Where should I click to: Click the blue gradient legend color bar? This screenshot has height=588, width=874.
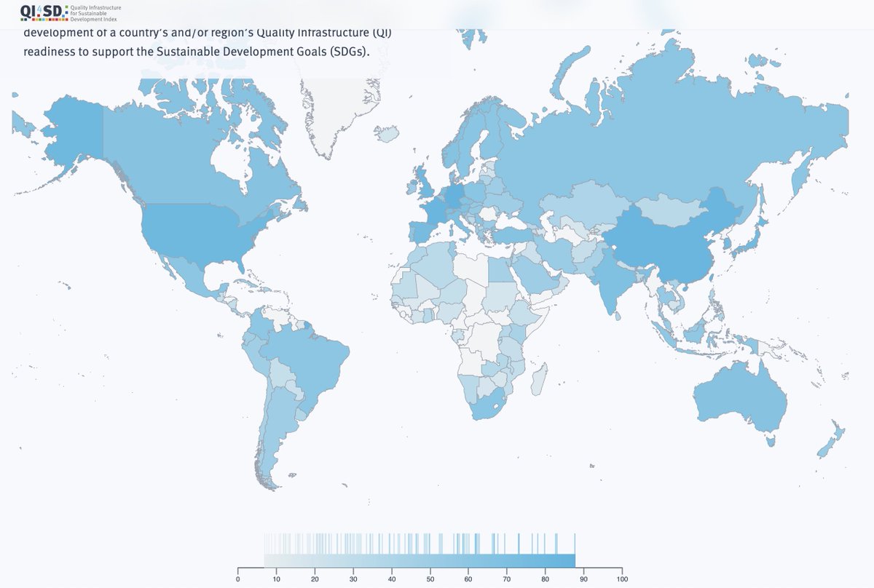[x=420, y=560]
